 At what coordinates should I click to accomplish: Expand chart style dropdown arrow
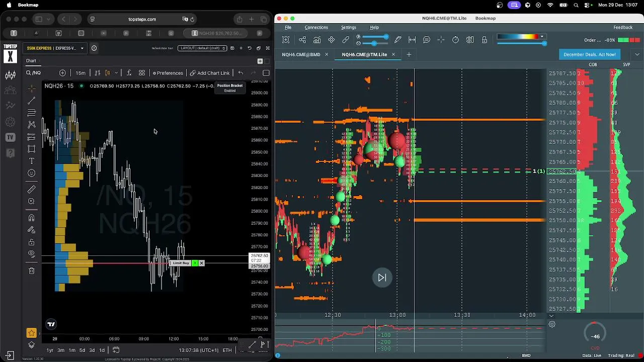point(116,73)
